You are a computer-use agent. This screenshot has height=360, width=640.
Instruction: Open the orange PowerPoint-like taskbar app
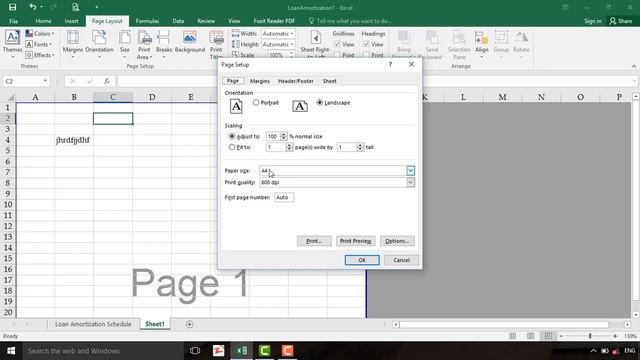point(287,351)
